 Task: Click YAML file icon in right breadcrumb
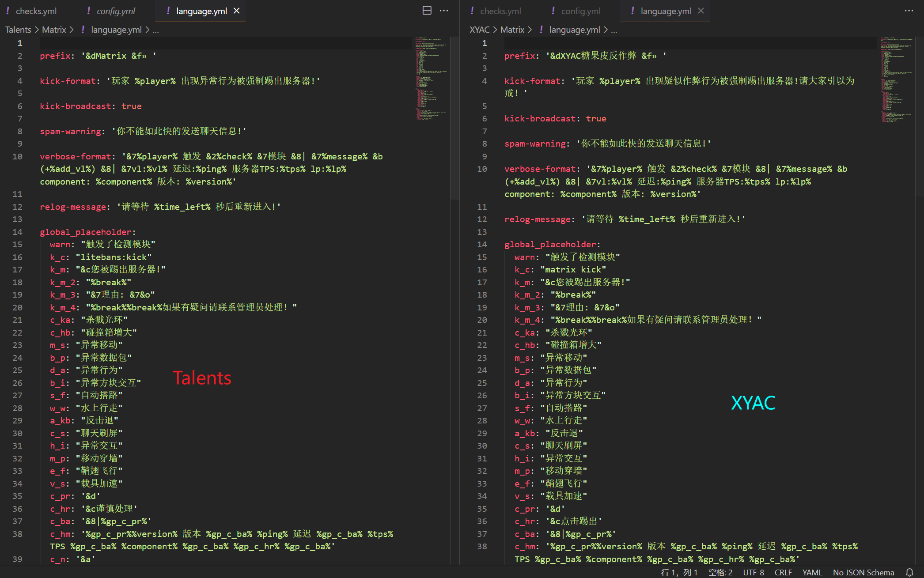tap(541, 30)
